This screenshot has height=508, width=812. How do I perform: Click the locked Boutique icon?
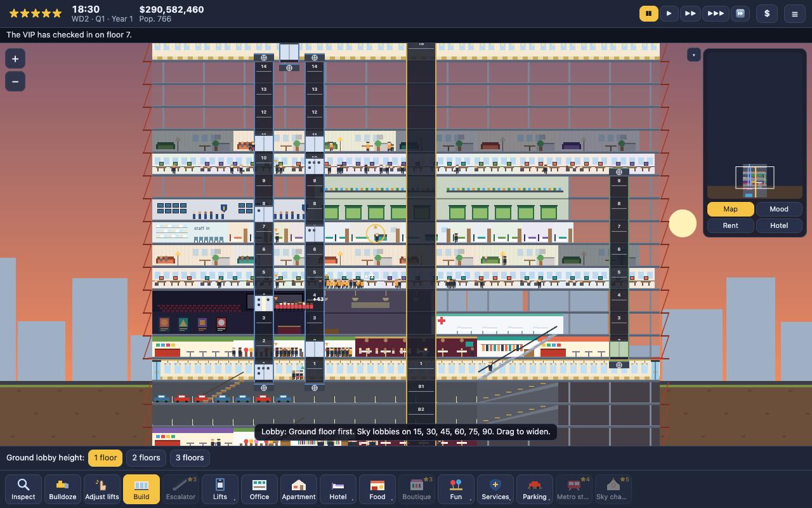417,489
